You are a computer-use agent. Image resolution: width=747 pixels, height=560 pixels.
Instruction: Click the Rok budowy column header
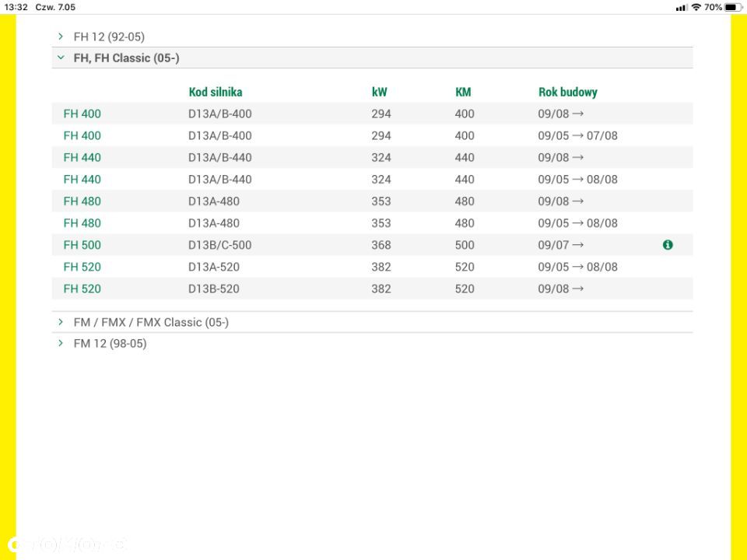pyautogui.click(x=568, y=92)
